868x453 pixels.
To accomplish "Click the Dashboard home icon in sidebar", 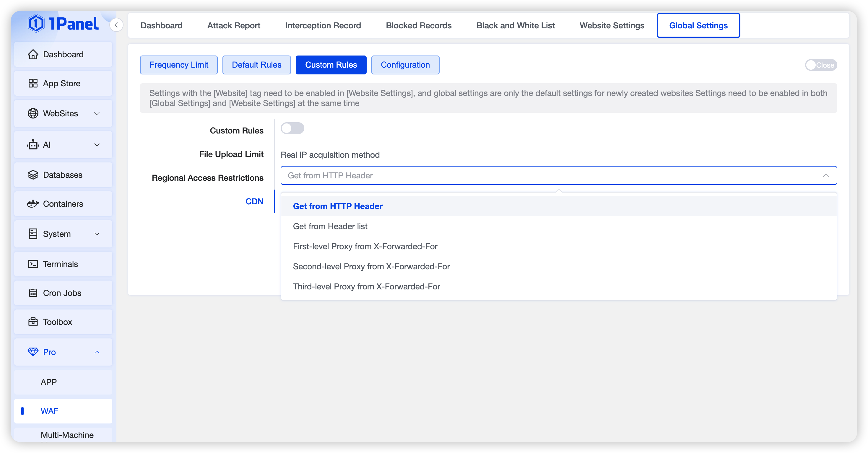I will (33, 54).
